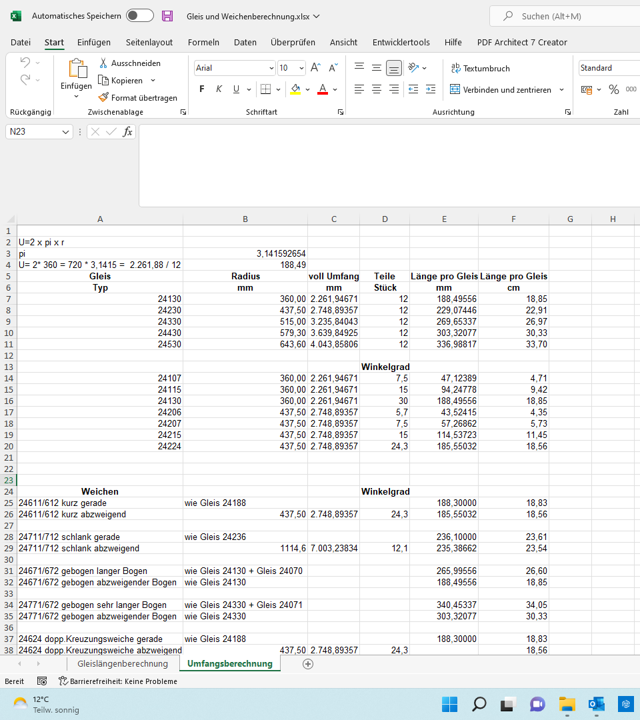640x720 pixels.
Task: Click the redo arrow icon
Action: click(25, 79)
